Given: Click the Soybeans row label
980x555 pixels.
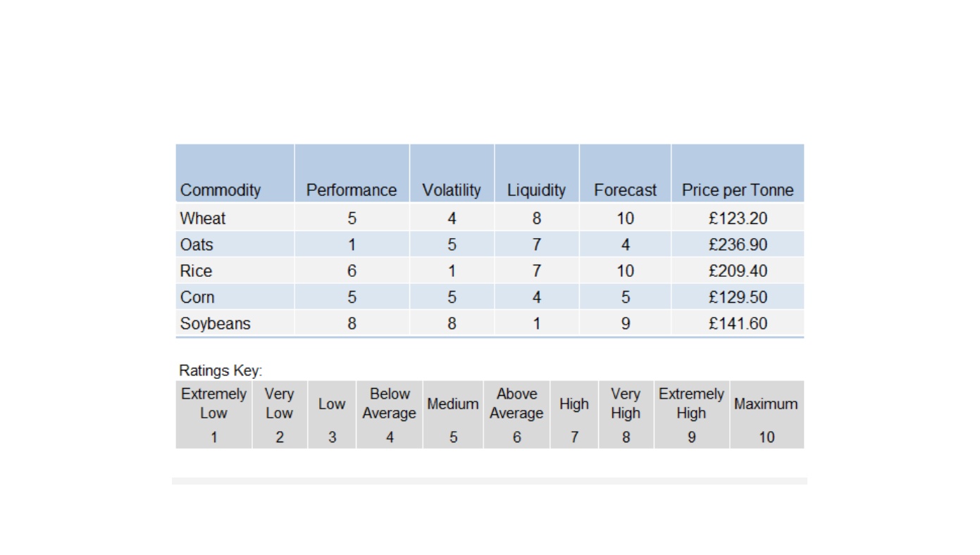Looking at the screenshot, I should point(215,324).
